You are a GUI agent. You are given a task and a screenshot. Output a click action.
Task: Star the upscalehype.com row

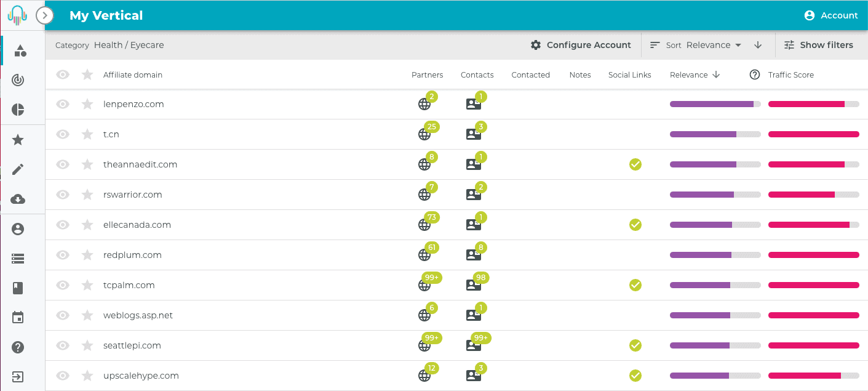(87, 376)
